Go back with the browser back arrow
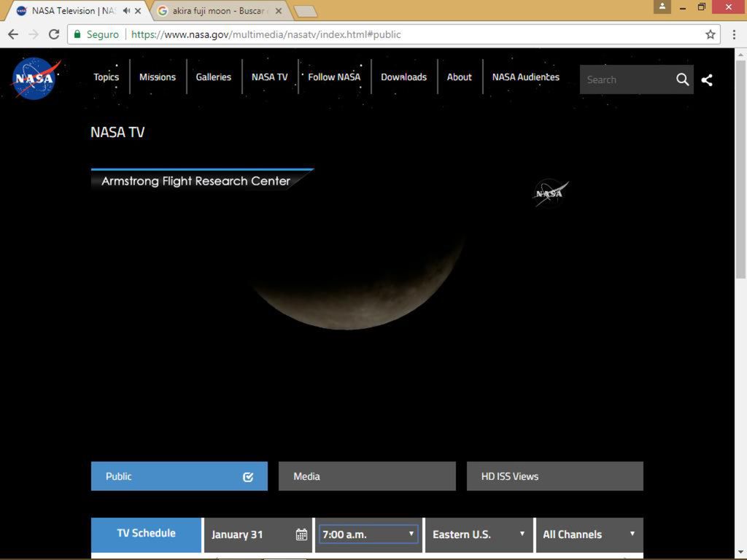 (13, 34)
